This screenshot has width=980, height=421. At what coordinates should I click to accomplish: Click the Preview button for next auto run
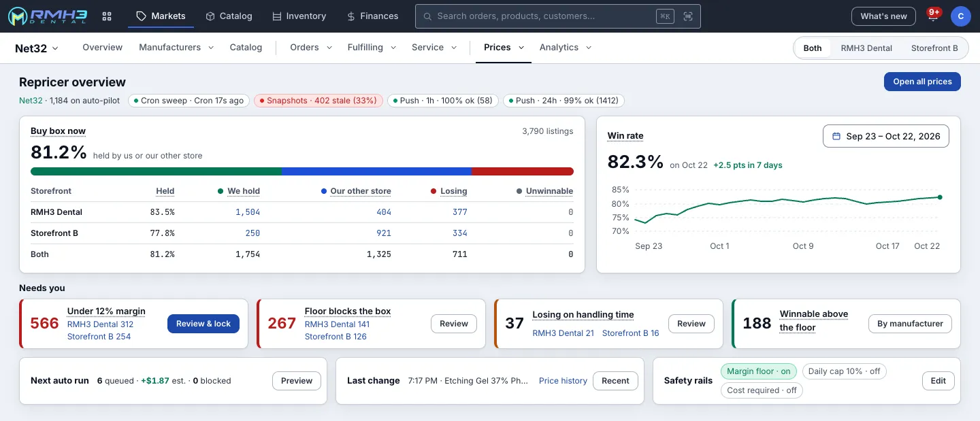tap(297, 381)
